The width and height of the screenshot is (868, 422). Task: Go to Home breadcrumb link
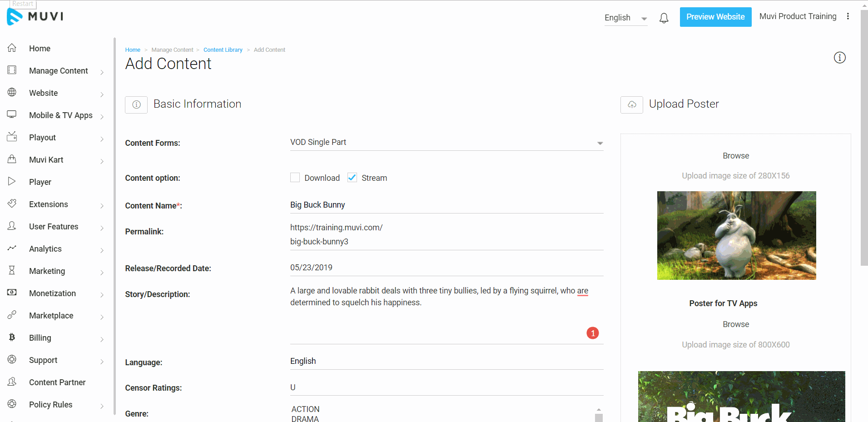tap(133, 50)
